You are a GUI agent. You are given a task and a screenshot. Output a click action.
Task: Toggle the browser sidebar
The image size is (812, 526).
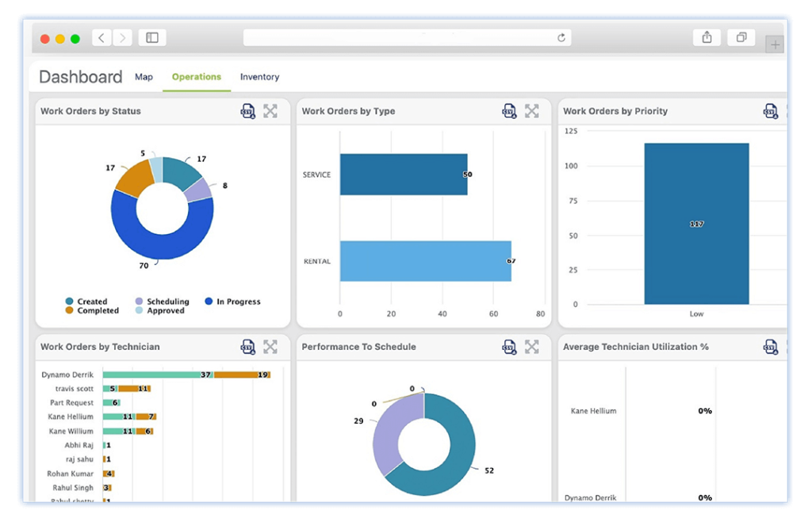tap(151, 37)
